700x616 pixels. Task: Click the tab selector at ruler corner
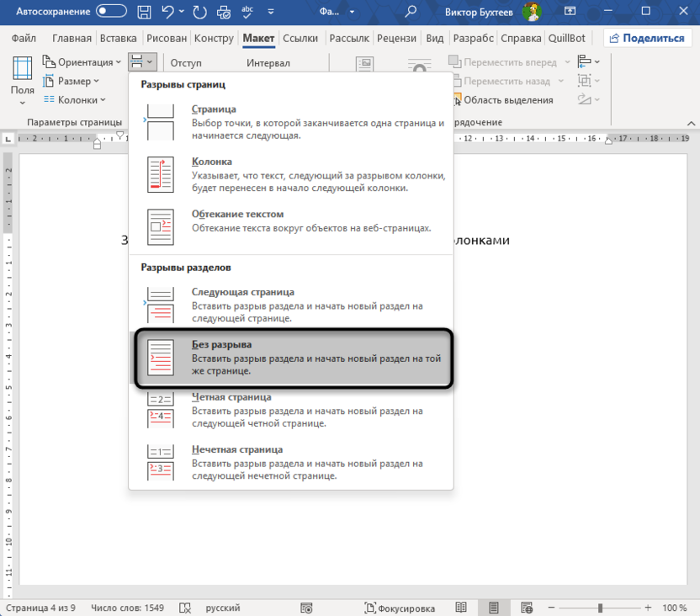(8, 139)
